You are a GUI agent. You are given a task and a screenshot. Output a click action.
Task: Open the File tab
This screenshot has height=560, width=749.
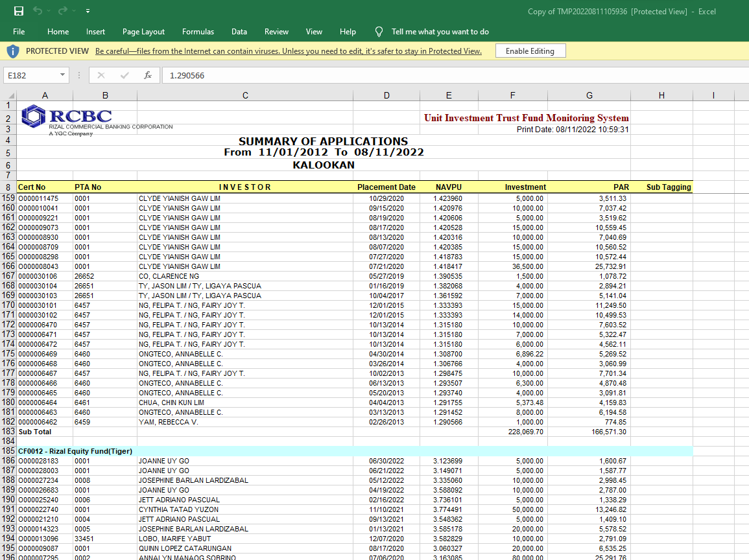19,32
